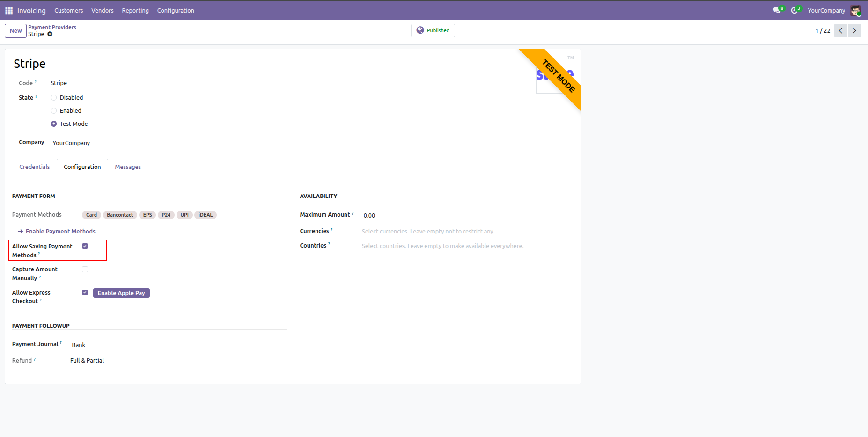Click the user avatar icon
Viewport: 868px width, 437px height.
856,10
